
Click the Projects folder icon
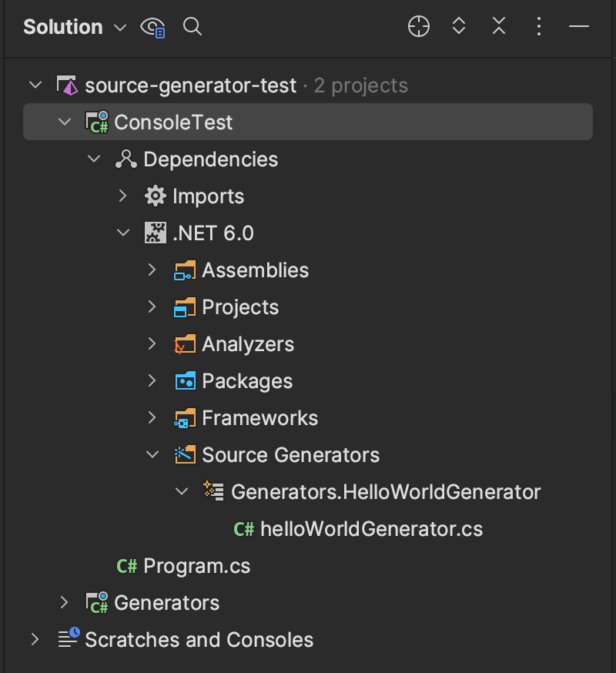click(x=185, y=307)
